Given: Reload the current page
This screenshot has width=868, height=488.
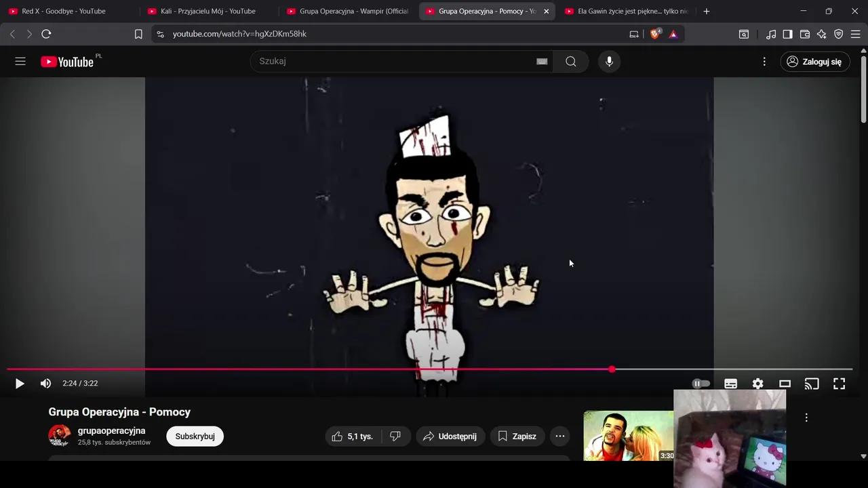Looking at the screenshot, I should 46,34.
